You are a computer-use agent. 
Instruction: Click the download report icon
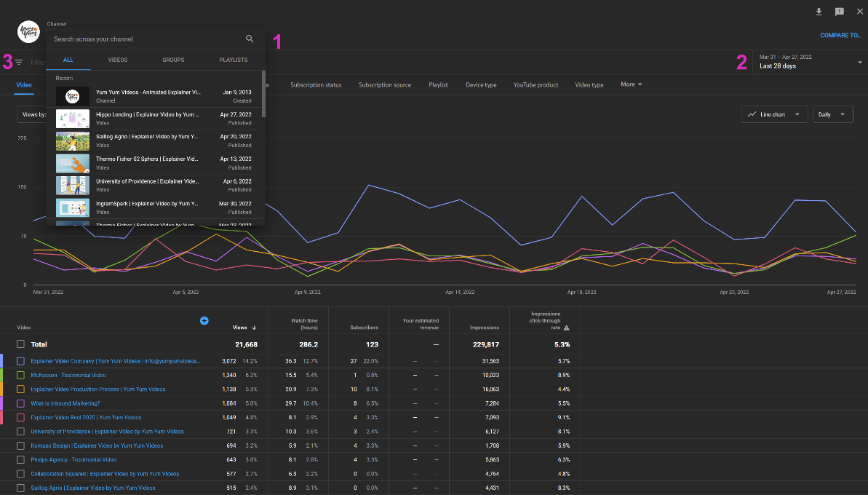(819, 12)
